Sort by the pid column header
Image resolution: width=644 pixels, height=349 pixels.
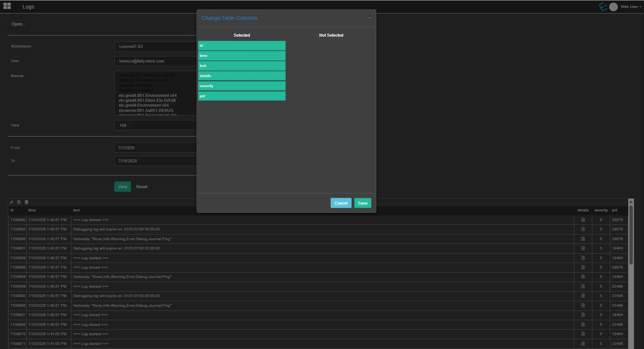tap(614, 210)
